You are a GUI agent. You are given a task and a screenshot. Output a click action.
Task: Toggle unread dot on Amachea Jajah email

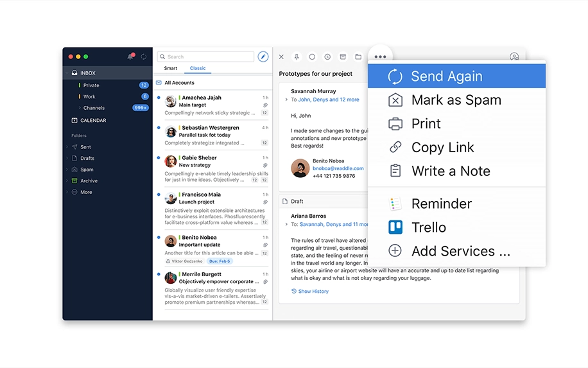(159, 98)
